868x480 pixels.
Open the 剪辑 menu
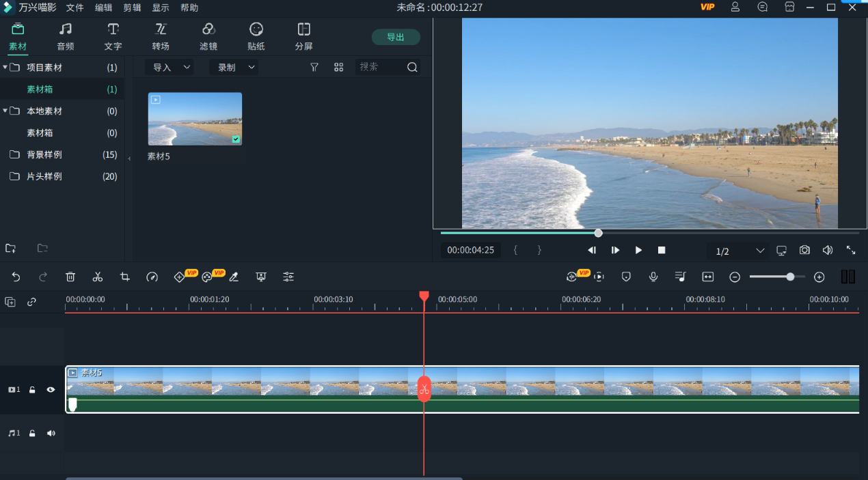132,8
